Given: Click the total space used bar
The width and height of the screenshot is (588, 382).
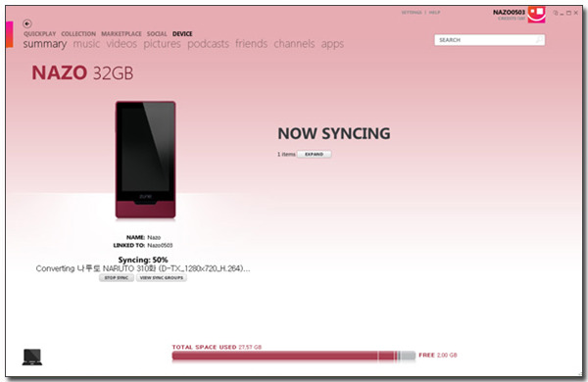Looking at the screenshot, I should (x=294, y=356).
